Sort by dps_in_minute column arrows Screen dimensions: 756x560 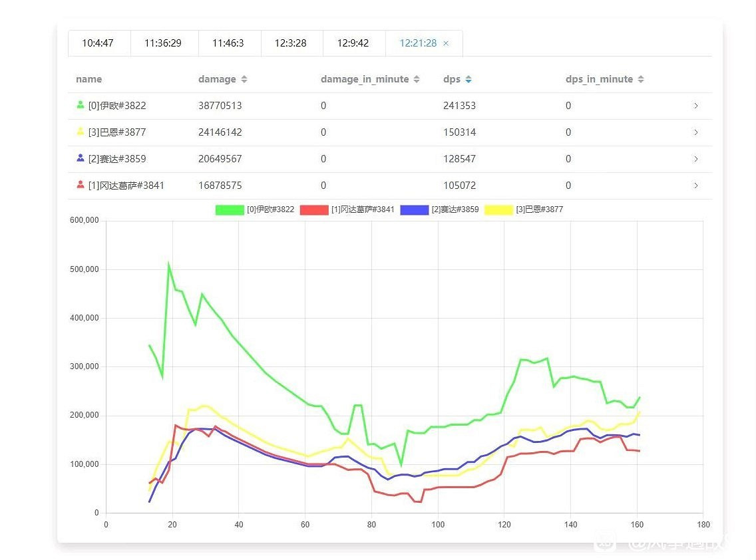click(x=641, y=79)
